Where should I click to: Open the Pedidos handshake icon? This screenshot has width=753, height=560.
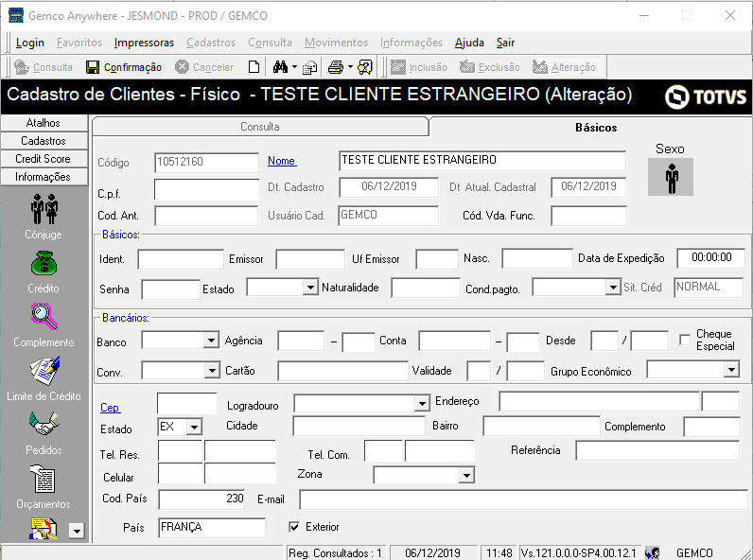[x=44, y=424]
